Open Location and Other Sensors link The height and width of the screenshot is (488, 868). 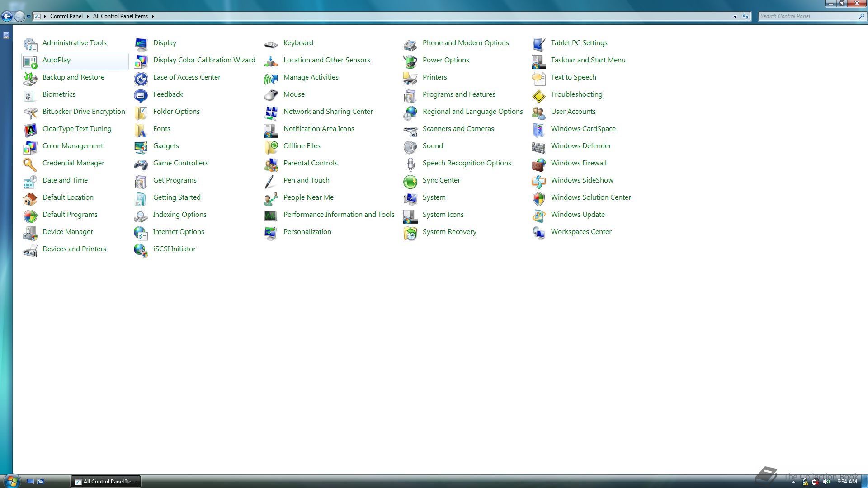(x=327, y=60)
